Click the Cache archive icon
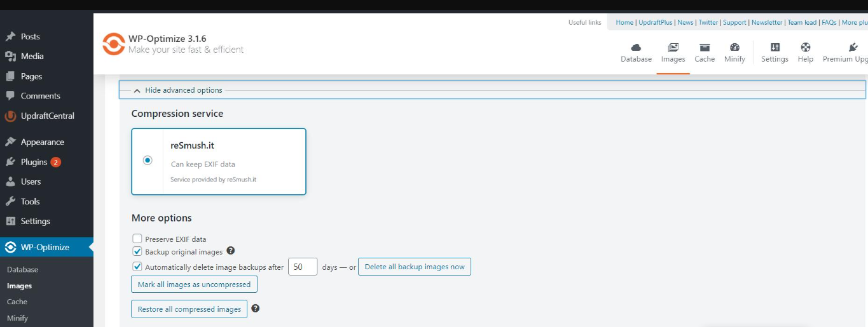868x327 pixels. [x=705, y=47]
